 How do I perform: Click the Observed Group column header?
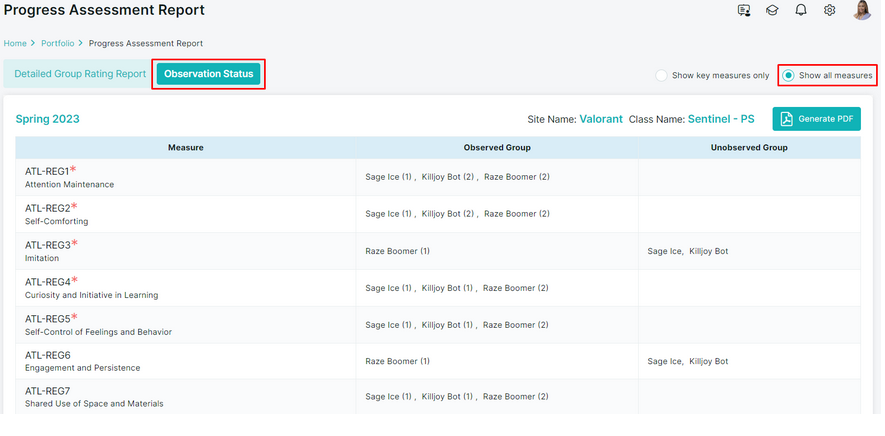497,148
